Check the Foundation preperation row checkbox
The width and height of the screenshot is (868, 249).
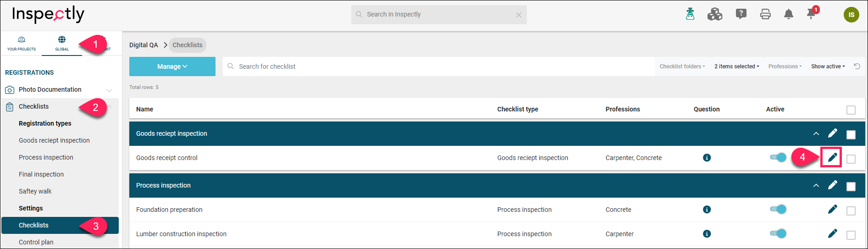[x=851, y=211]
